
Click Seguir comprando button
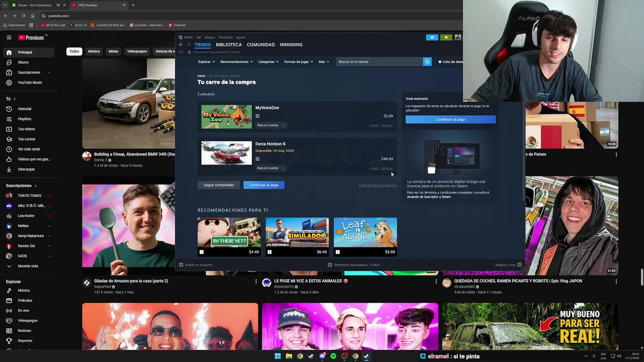pyautogui.click(x=218, y=185)
